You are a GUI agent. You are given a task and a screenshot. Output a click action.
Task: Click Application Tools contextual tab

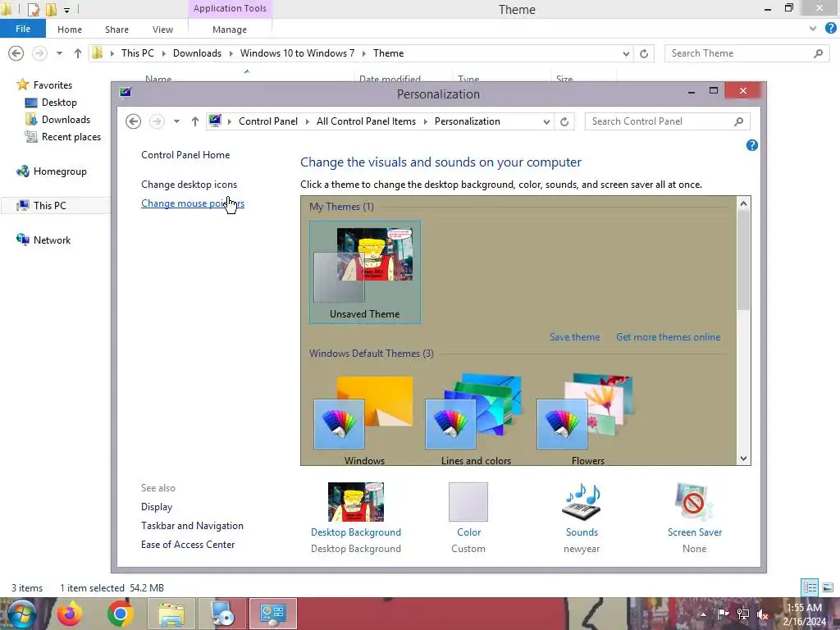230,8
